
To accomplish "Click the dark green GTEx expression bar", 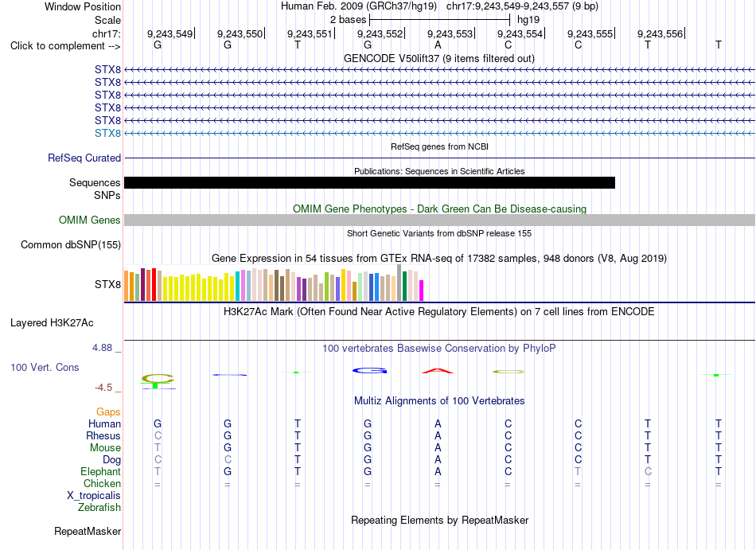I will click(404, 287).
